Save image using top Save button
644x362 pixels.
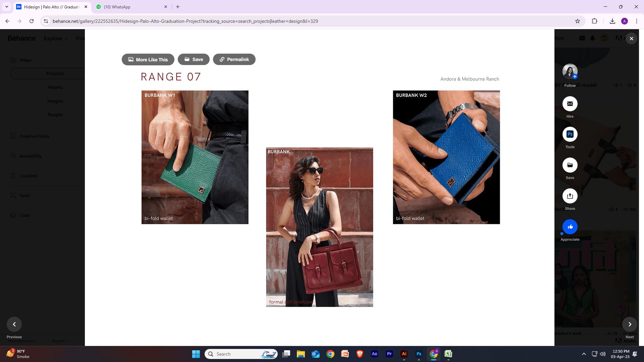point(194,59)
